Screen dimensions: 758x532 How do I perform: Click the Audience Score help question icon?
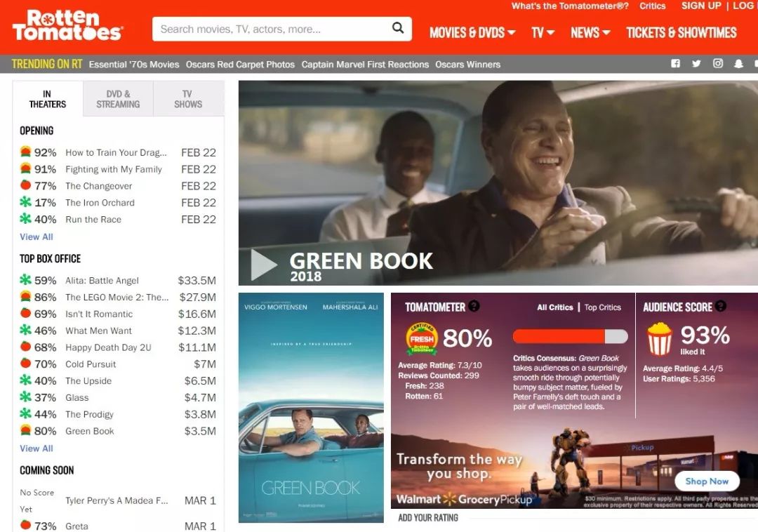721,306
